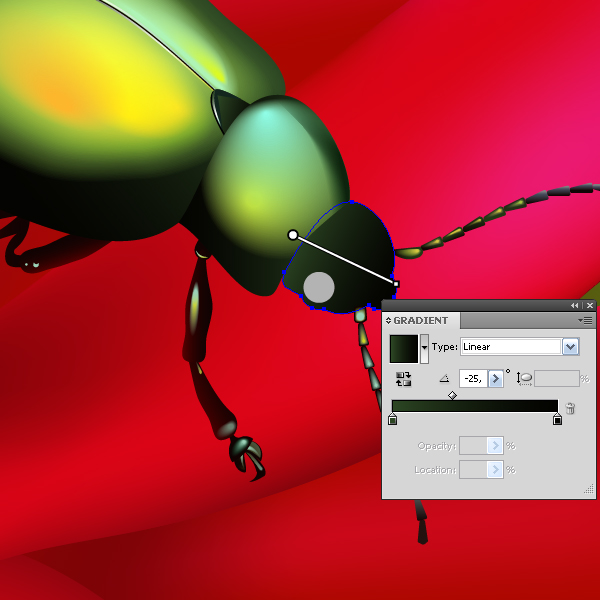Click the gradient angle icon
The height and width of the screenshot is (600, 600).
click(x=444, y=379)
